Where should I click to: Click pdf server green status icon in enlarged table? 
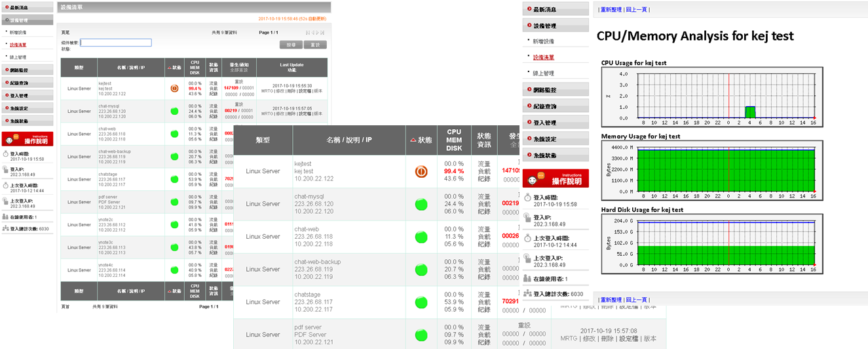pos(421,334)
